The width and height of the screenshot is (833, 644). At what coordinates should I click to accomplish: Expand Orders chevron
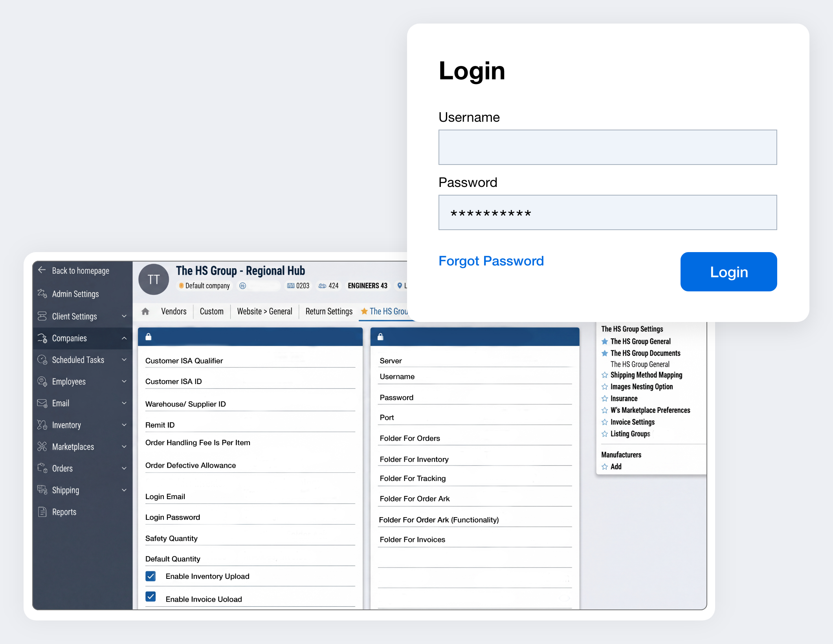point(124,468)
